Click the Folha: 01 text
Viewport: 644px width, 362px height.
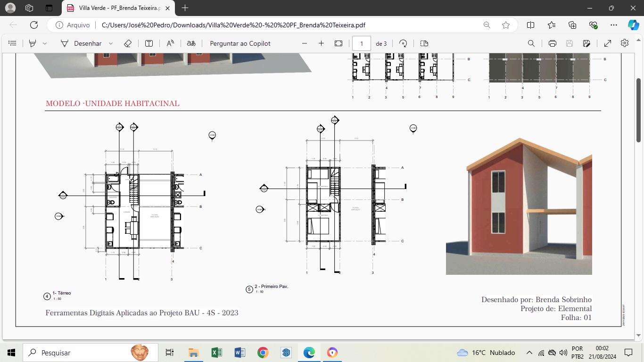click(x=576, y=318)
